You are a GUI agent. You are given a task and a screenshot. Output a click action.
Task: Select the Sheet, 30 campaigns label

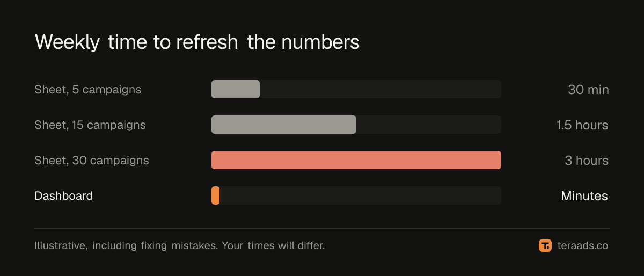pos(92,161)
